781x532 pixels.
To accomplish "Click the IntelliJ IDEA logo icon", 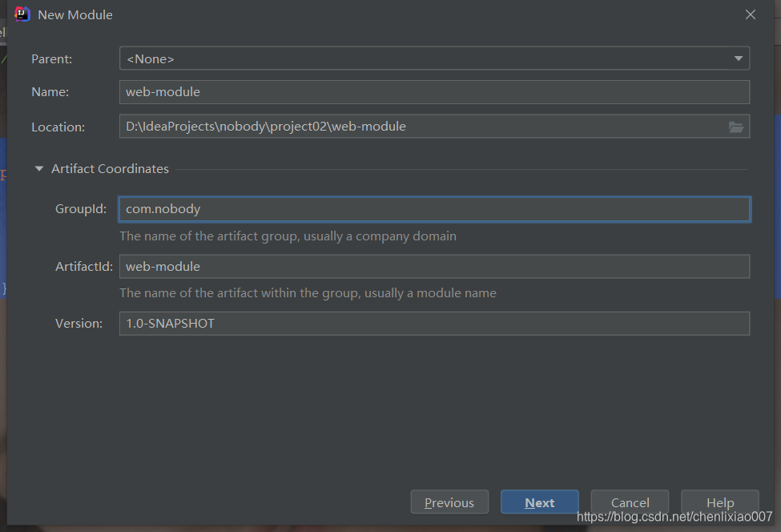I will click(x=22, y=14).
